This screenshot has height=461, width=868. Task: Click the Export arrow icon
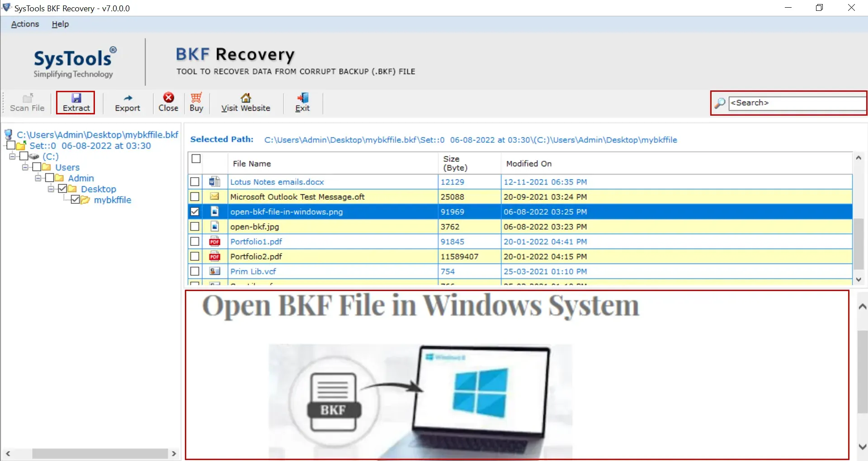coord(128,98)
